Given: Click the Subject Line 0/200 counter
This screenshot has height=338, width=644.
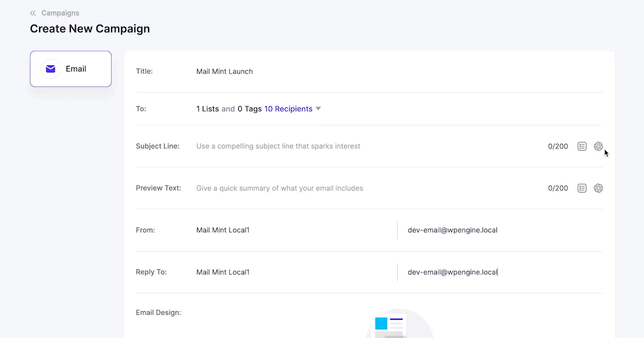Looking at the screenshot, I should point(558,146).
